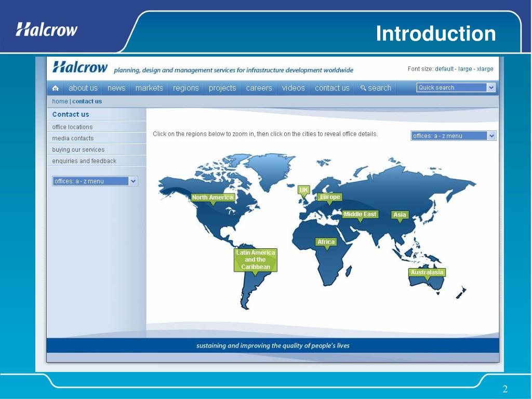The image size is (532, 399).
Task: Click the contact us breadcrumb link
Action: point(87,101)
